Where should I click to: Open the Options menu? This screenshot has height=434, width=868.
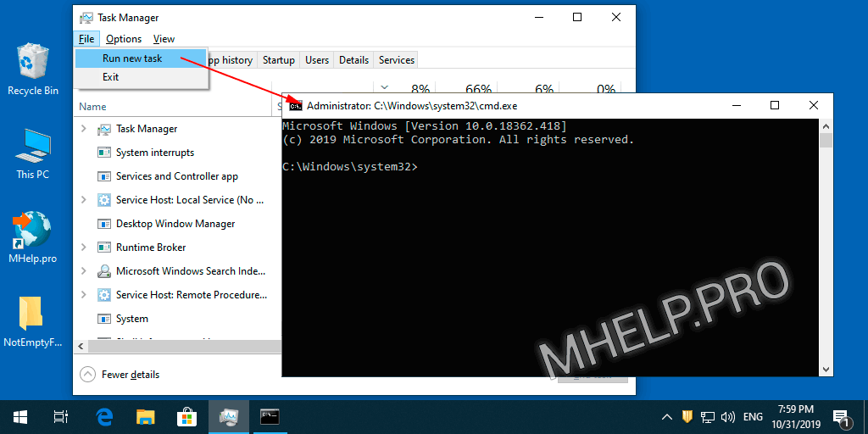click(x=124, y=39)
